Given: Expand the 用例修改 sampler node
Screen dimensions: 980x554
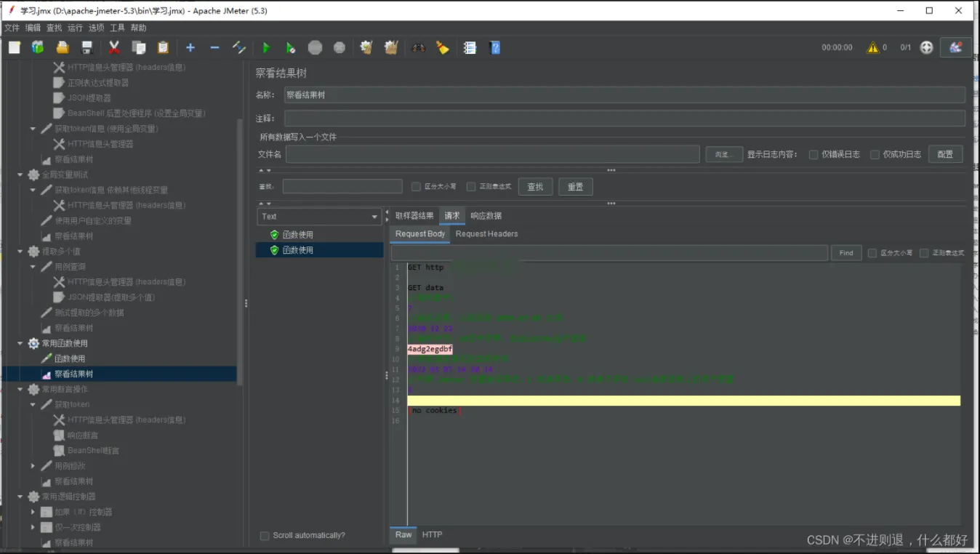Looking at the screenshot, I should [33, 466].
